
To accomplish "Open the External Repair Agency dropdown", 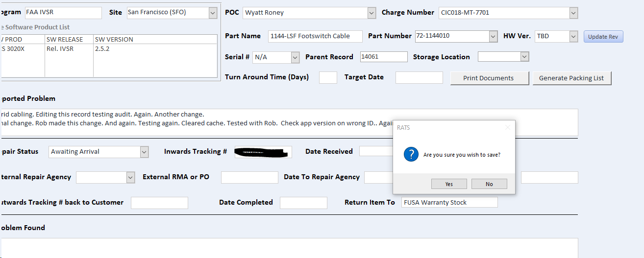I will click(130, 177).
